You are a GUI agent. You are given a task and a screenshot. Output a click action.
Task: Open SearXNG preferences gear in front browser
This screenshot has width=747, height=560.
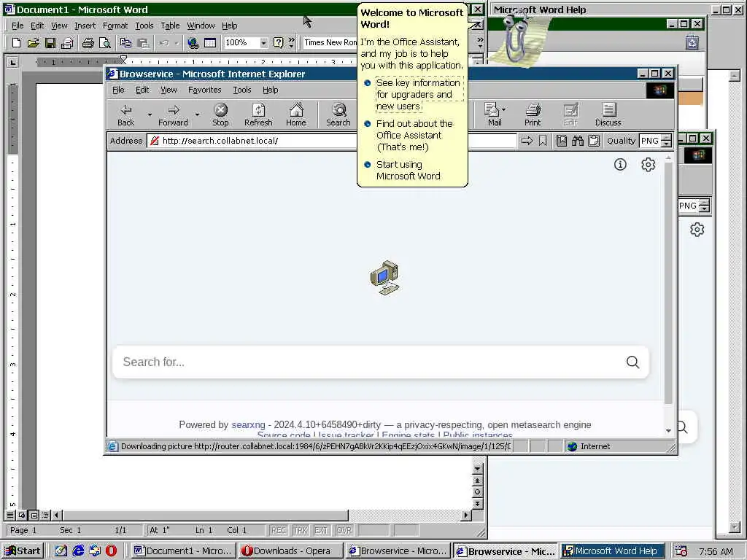(x=648, y=164)
